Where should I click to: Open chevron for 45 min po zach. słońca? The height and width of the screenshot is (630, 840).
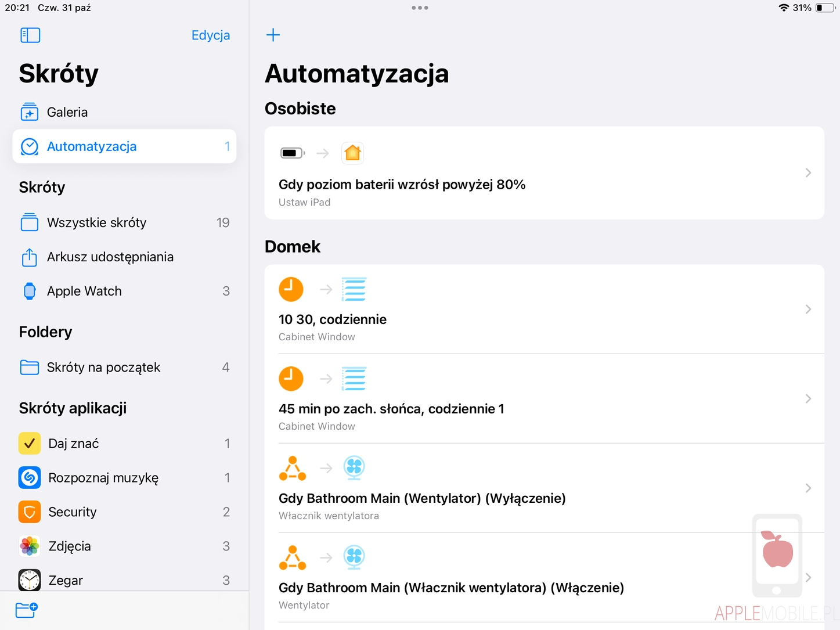[808, 399]
